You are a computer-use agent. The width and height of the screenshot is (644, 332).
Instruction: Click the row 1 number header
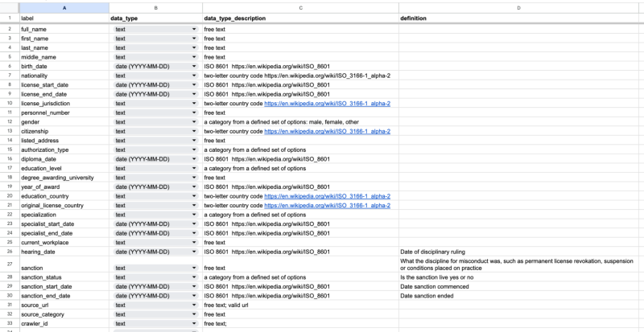[8, 17]
